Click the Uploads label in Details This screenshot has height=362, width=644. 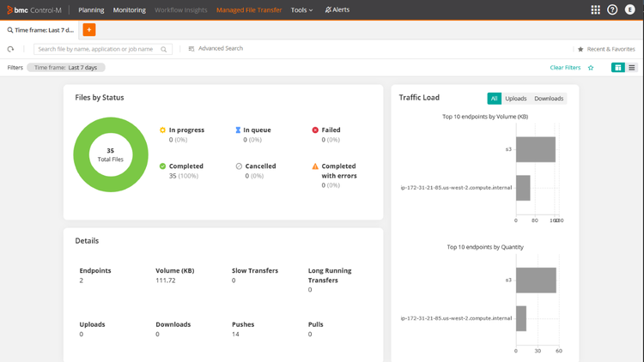coord(92,324)
